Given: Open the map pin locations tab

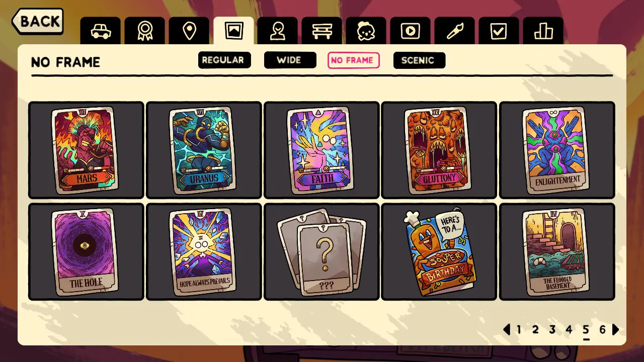Looking at the screenshot, I should 189,31.
